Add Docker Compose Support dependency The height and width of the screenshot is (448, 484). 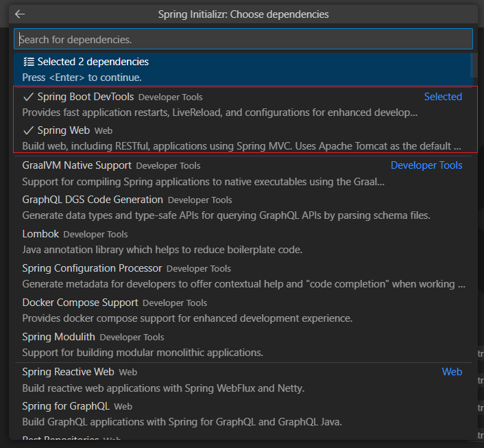(x=243, y=310)
